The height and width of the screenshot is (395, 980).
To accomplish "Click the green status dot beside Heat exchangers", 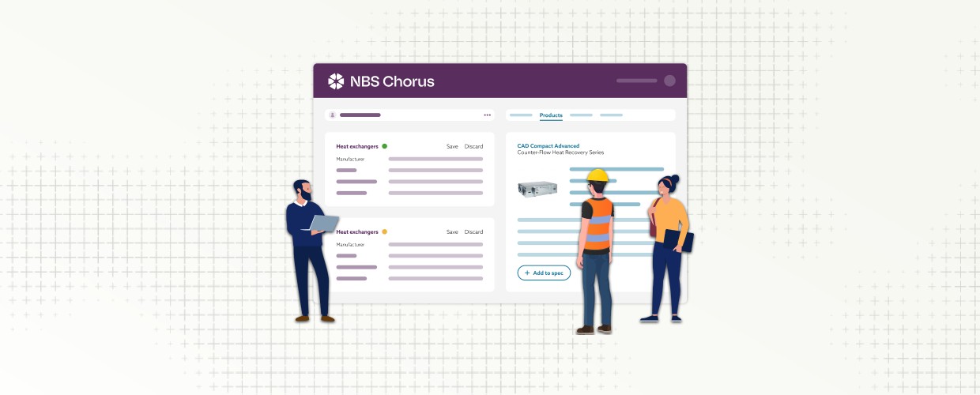I will [385, 146].
